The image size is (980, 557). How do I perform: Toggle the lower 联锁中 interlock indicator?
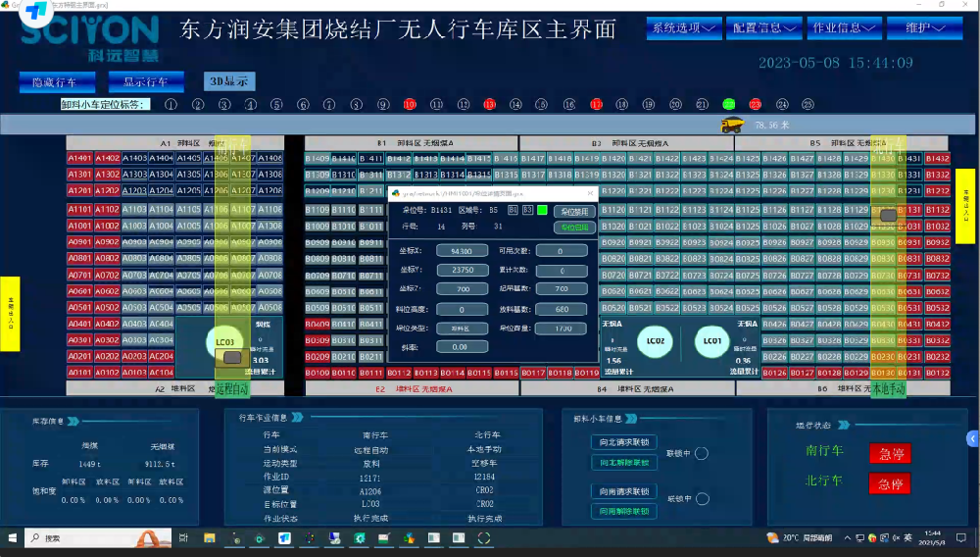pos(702,499)
